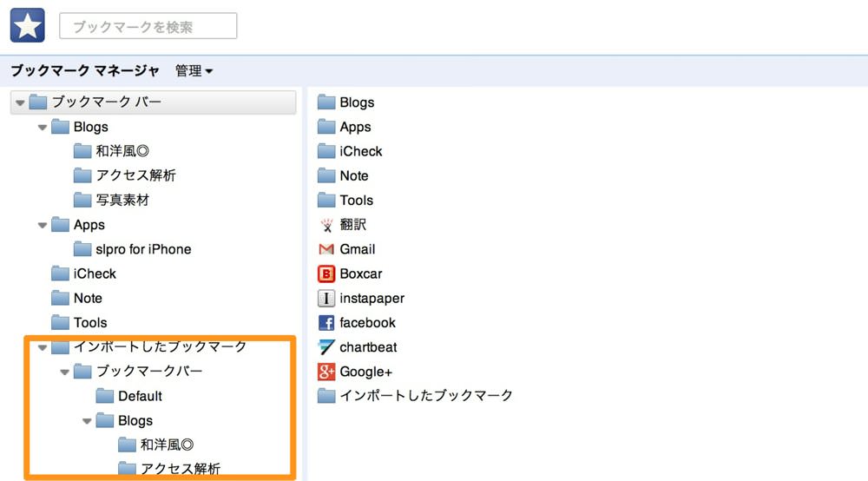Select Note folder in left tree

(88, 298)
